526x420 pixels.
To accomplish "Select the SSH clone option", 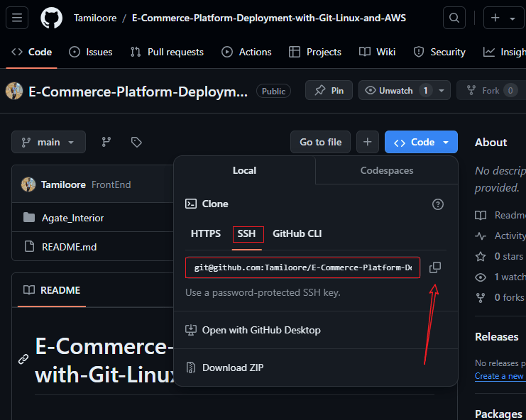I will pyautogui.click(x=247, y=233).
